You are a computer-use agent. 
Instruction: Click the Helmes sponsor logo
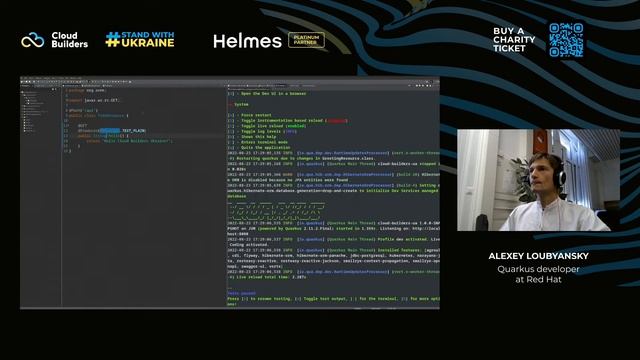(247, 41)
